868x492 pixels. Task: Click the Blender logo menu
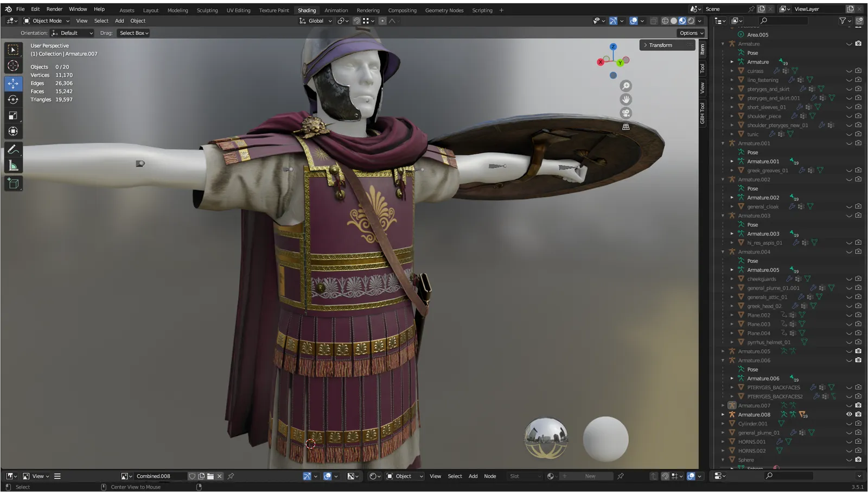[x=8, y=9]
